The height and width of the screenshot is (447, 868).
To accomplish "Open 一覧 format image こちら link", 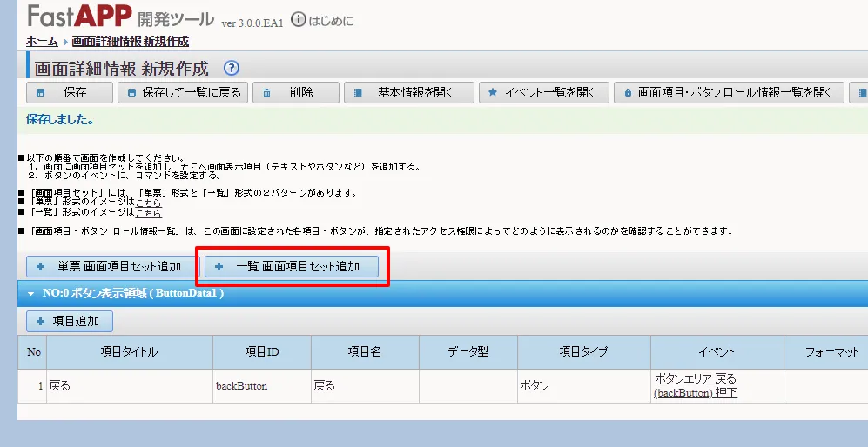I will click(x=148, y=212).
